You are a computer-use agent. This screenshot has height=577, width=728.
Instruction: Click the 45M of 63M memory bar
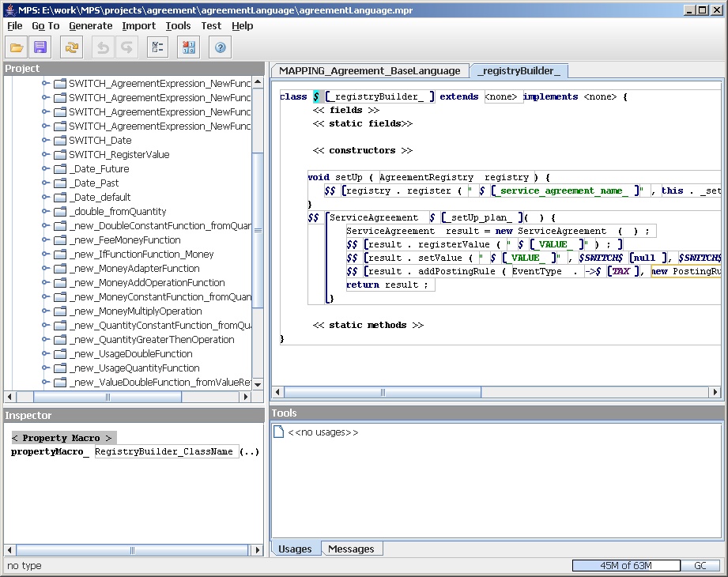[626, 565]
